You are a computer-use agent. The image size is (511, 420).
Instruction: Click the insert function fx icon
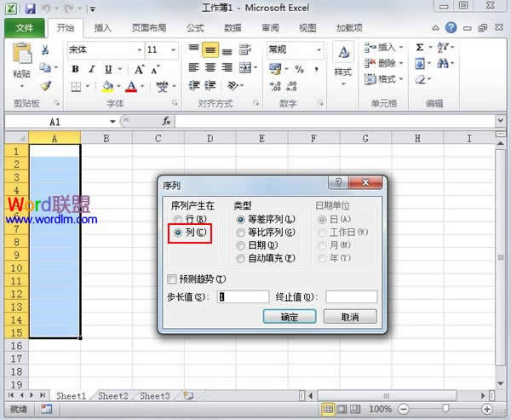point(167,122)
